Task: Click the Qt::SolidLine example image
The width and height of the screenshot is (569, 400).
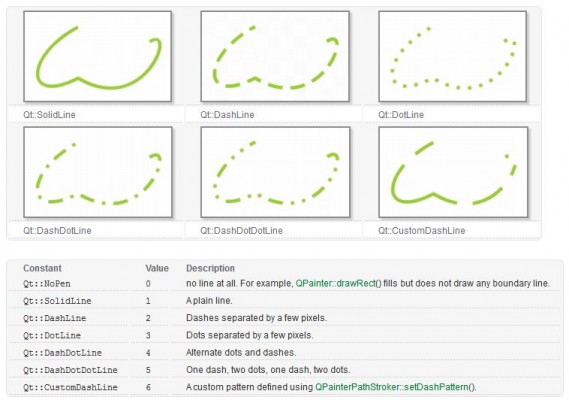Action: pyautogui.click(x=97, y=56)
